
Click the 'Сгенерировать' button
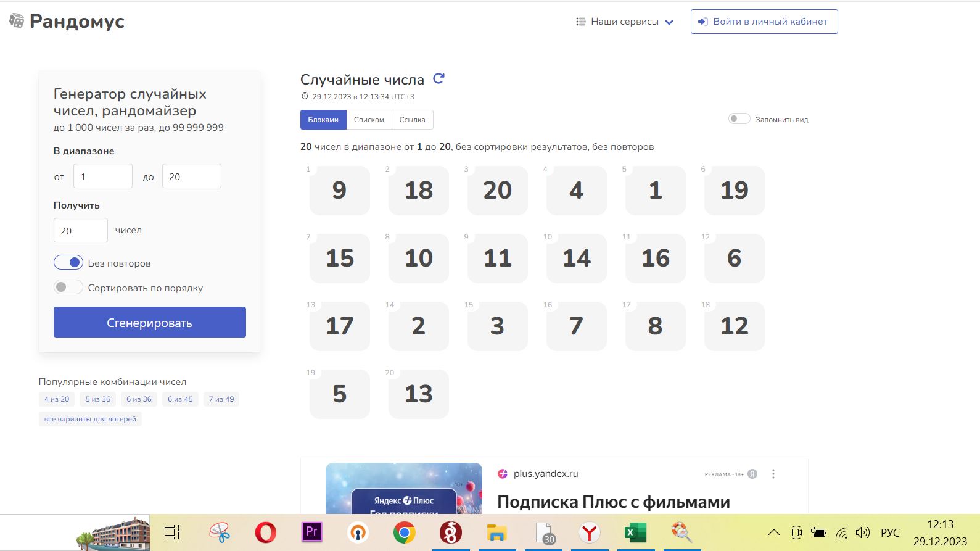150,322
